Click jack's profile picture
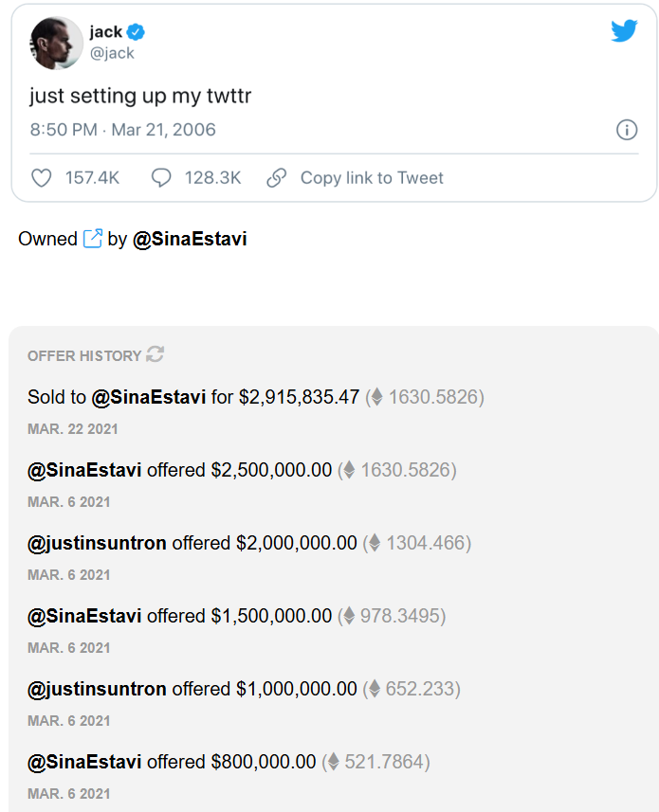The width and height of the screenshot is (659, 812). point(55,43)
